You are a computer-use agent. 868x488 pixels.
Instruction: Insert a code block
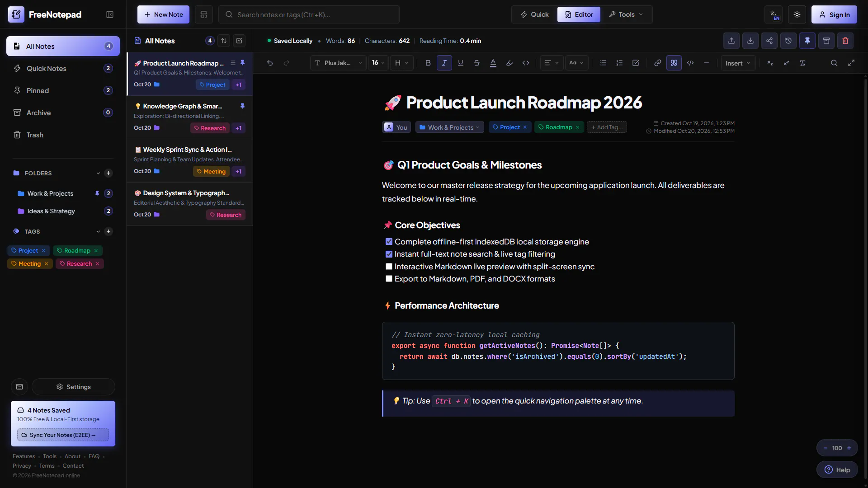(690, 63)
